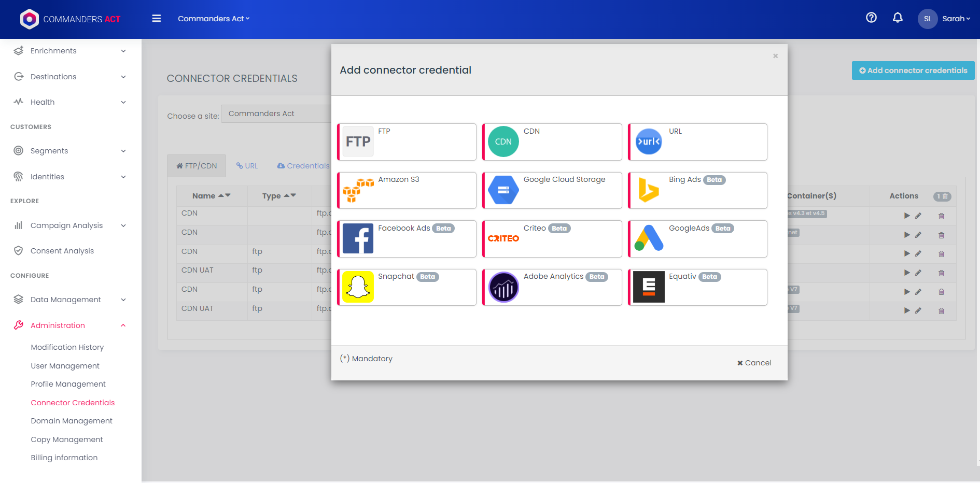Switch to the URL tab
980x483 pixels.
pos(247,166)
